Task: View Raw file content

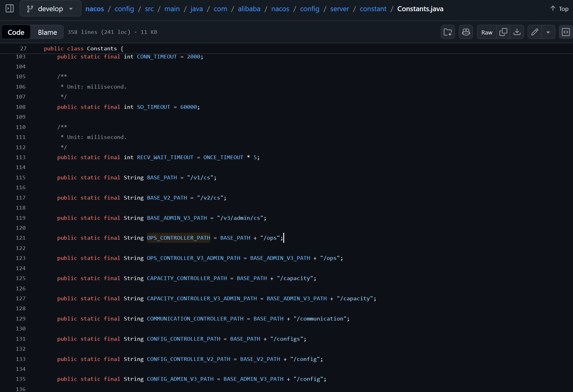Action: tap(487, 32)
